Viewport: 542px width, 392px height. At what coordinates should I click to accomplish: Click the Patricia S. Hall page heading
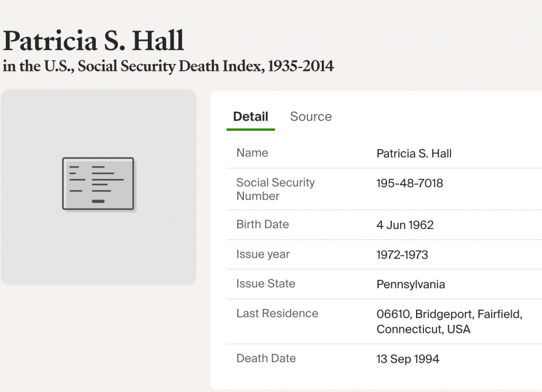click(94, 40)
